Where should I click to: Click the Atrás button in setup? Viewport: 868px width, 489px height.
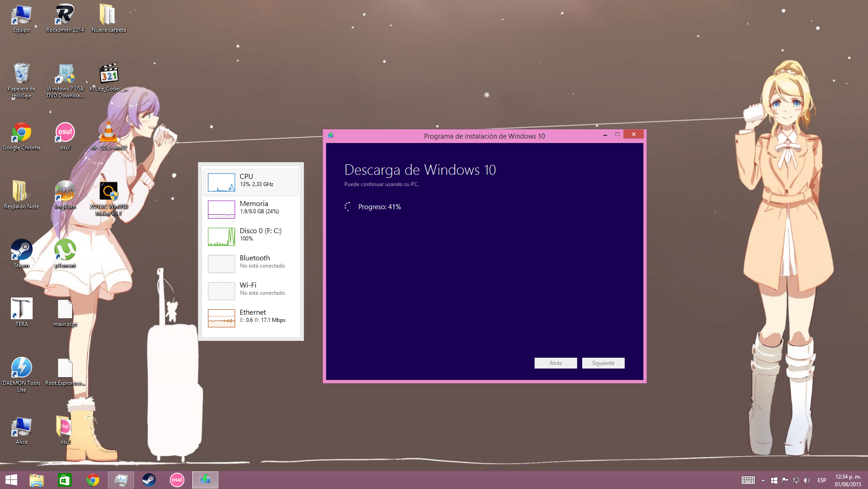pos(555,363)
